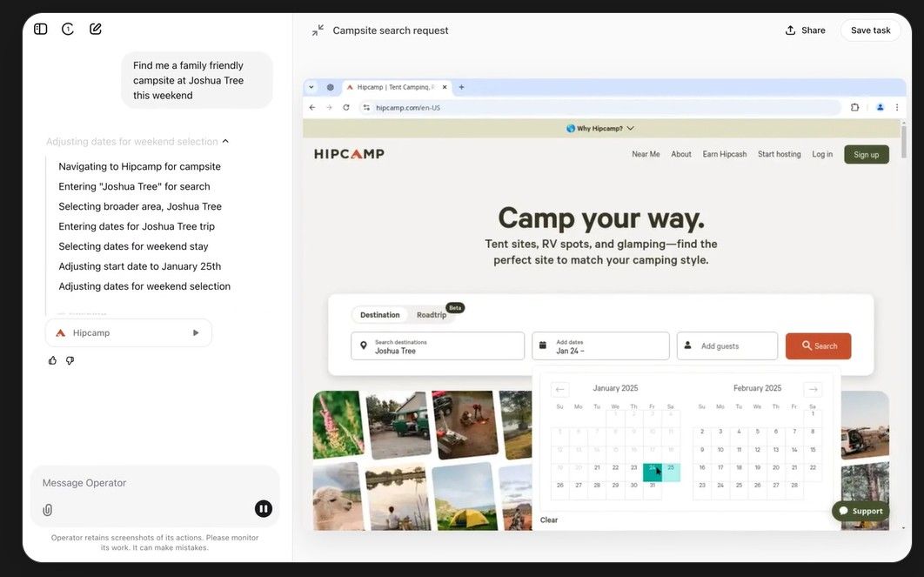Click Log in link
Screen dimensions: 924x577
[x=822, y=154]
